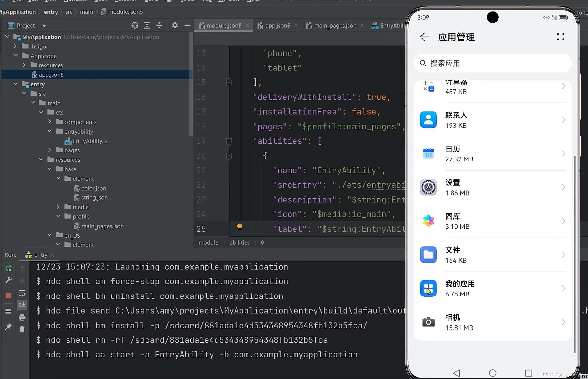Tap the phone home circle button

(493, 373)
